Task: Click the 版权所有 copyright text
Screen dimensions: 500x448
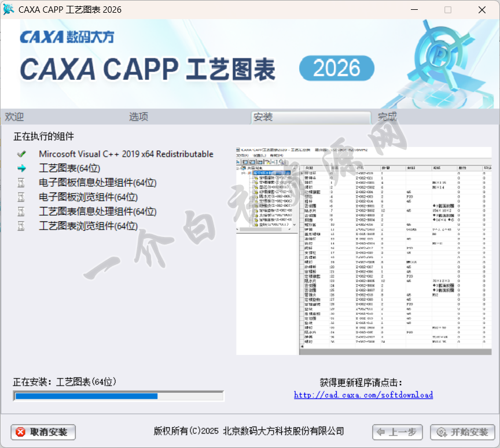Action: click(x=249, y=431)
